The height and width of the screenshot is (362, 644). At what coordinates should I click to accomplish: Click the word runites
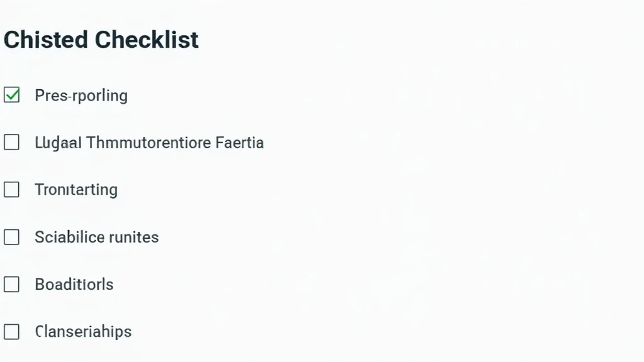(134, 237)
